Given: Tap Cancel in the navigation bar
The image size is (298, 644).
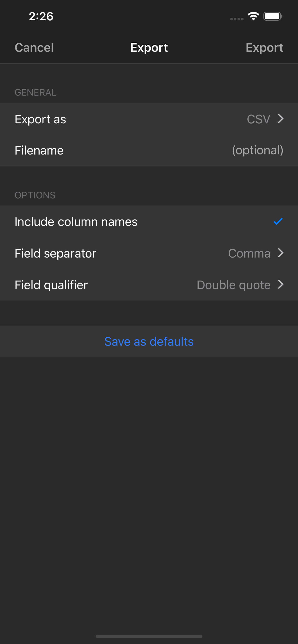Looking at the screenshot, I should tap(34, 47).
